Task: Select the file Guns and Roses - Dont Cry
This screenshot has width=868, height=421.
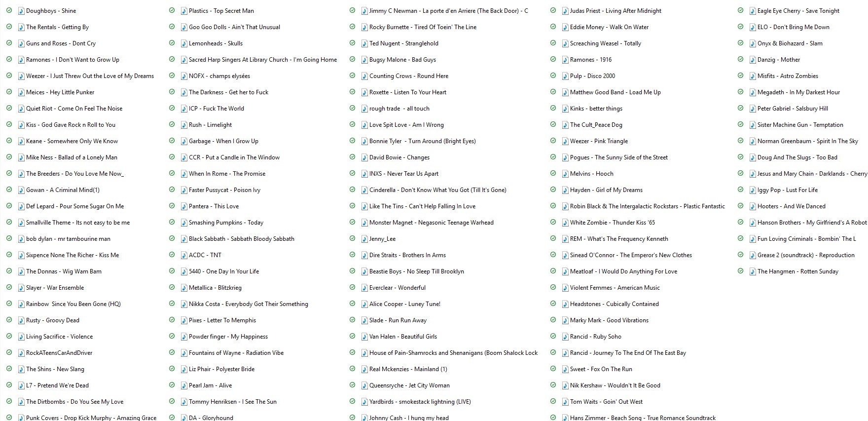Action: 61,43
